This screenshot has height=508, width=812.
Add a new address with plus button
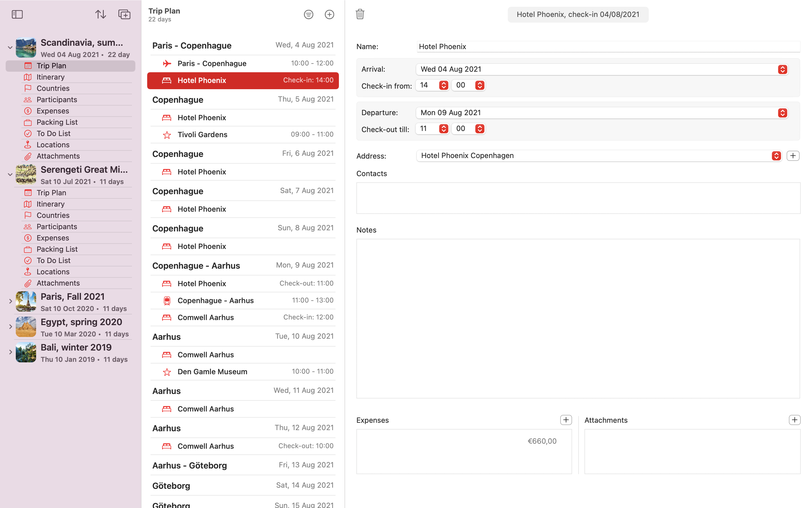coord(793,156)
